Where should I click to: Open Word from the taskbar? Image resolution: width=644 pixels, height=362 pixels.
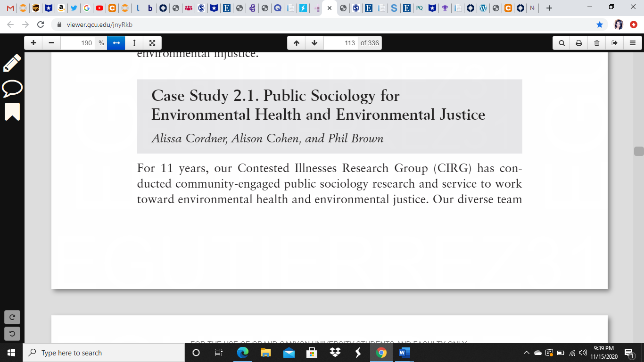click(405, 353)
